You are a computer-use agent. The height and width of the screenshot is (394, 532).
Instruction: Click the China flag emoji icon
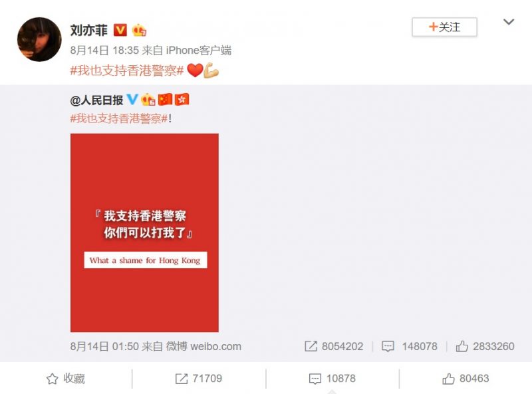(x=165, y=100)
